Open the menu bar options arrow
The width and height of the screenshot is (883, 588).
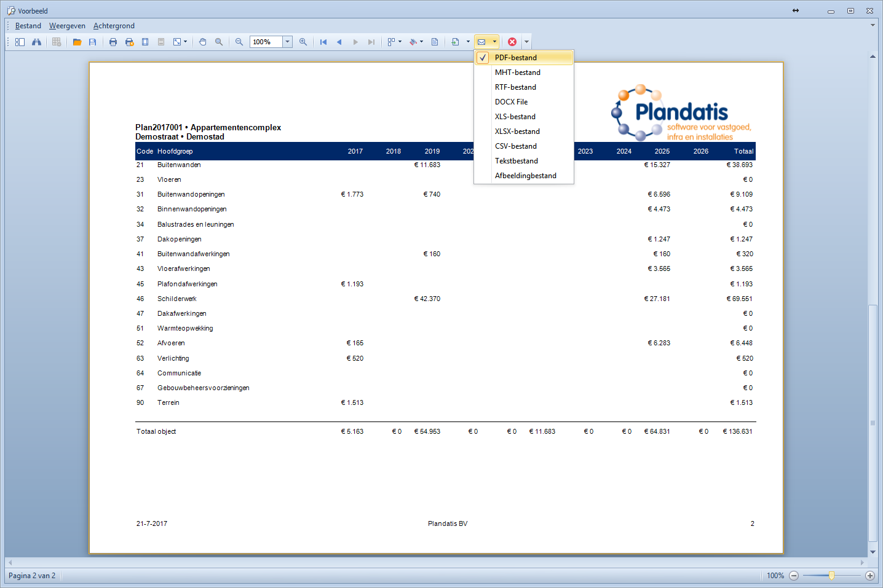point(873,25)
